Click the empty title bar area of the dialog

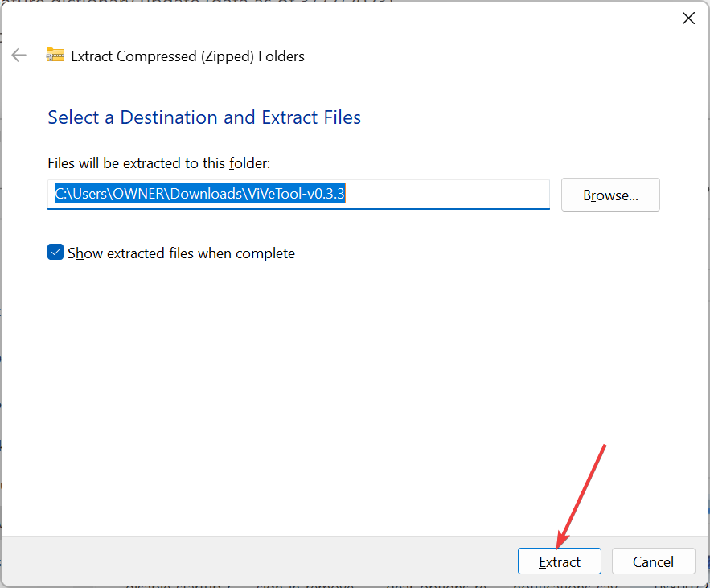(x=402, y=19)
